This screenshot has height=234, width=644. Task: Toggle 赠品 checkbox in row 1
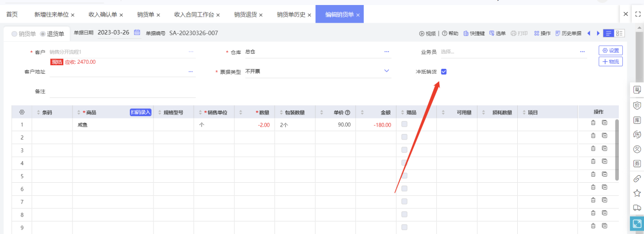tap(405, 125)
